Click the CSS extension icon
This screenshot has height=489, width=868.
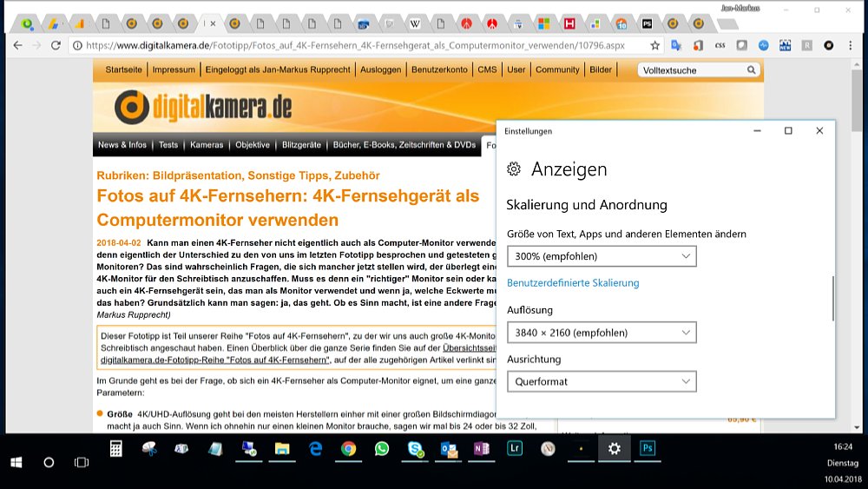pos(720,45)
